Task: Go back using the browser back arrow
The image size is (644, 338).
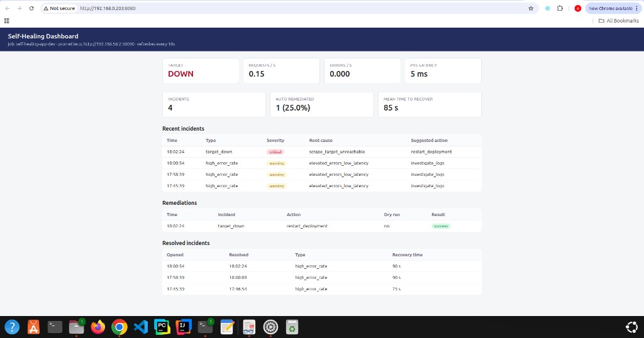Action: coord(8,8)
